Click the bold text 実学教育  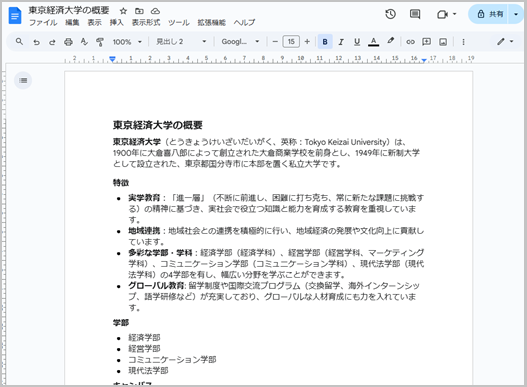click(144, 198)
